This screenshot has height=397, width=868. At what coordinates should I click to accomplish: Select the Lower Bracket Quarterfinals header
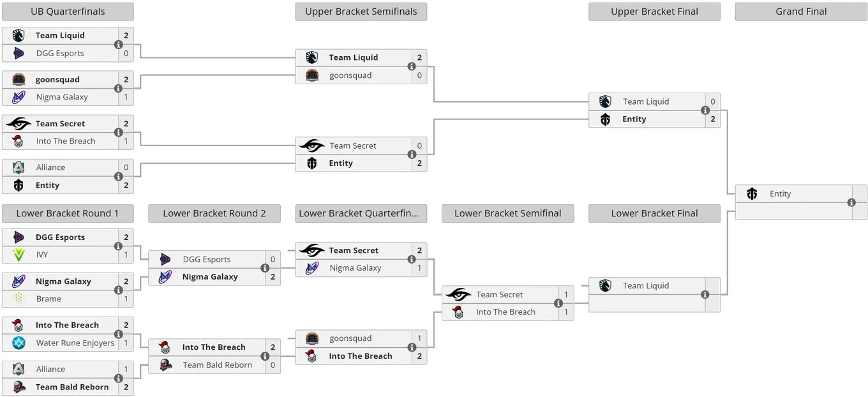pos(361,213)
